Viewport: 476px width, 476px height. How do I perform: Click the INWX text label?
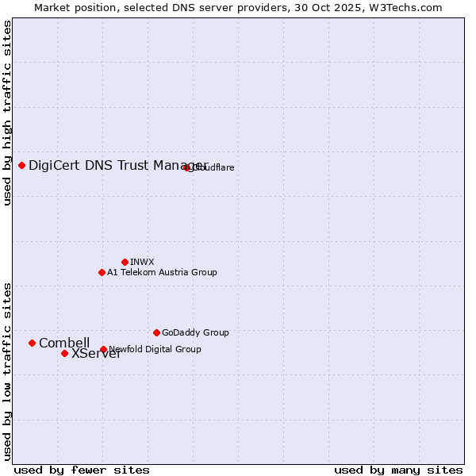(x=142, y=262)
